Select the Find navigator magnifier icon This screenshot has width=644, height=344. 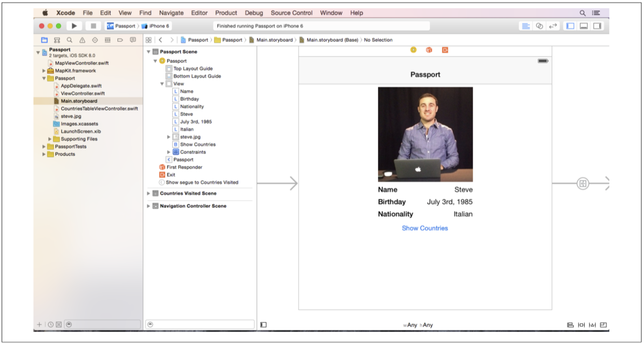(x=69, y=40)
